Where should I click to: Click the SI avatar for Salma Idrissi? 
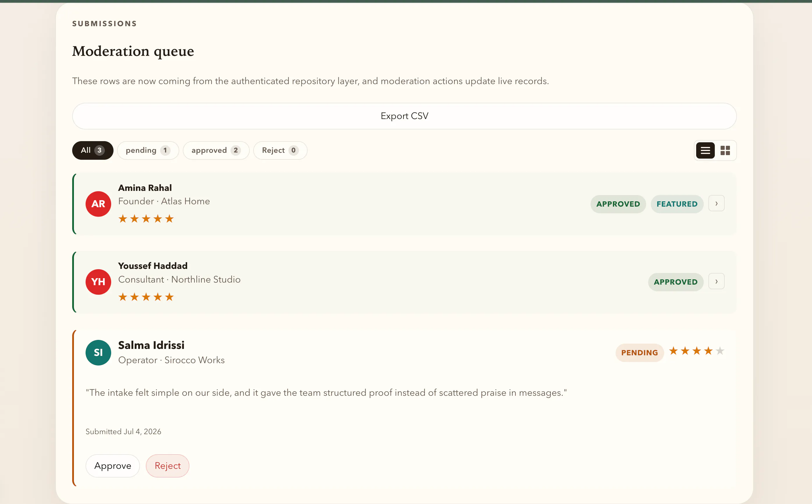tap(98, 352)
